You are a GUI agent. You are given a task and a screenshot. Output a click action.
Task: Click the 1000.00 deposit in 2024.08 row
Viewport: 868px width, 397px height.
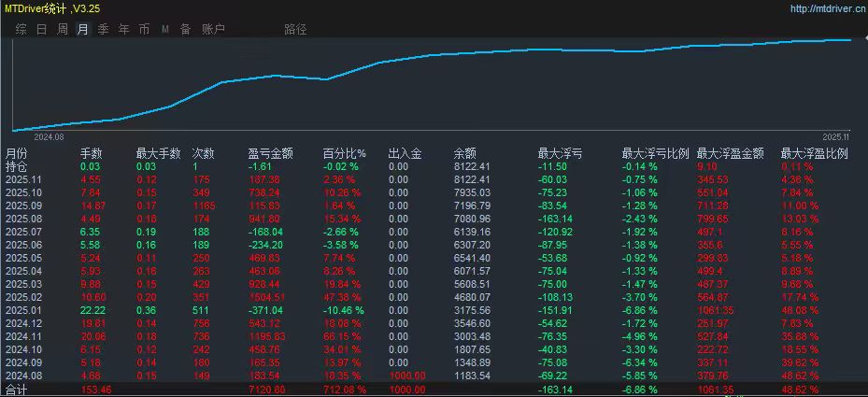pos(406,376)
